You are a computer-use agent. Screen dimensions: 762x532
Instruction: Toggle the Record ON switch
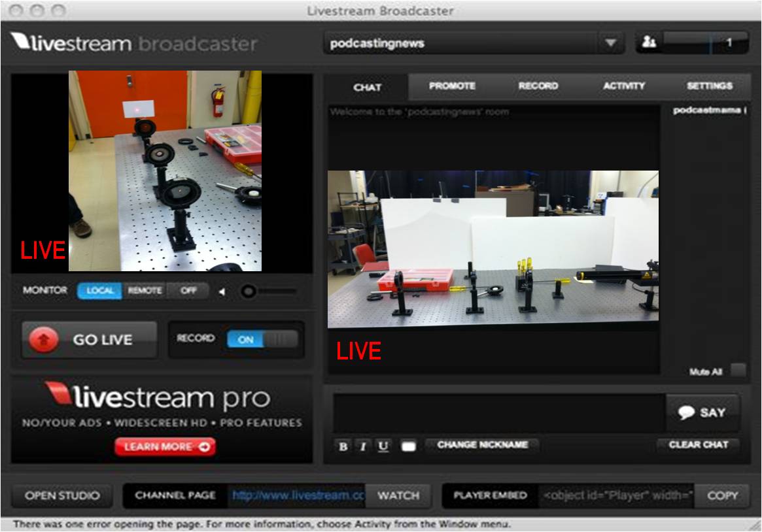[262, 339]
